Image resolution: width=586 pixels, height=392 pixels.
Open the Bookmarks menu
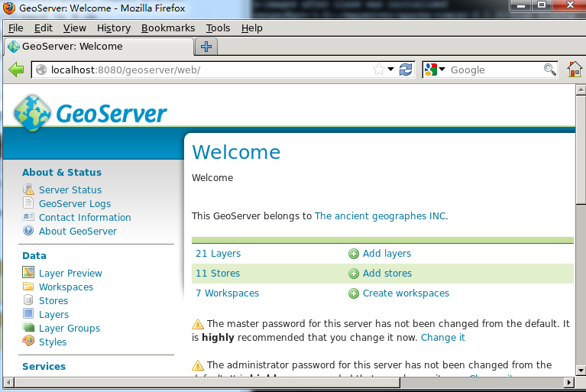(168, 28)
